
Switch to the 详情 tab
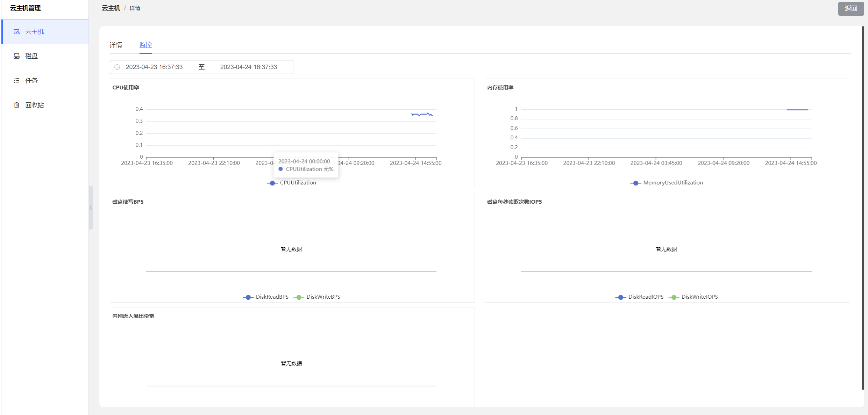(x=116, y=45)
